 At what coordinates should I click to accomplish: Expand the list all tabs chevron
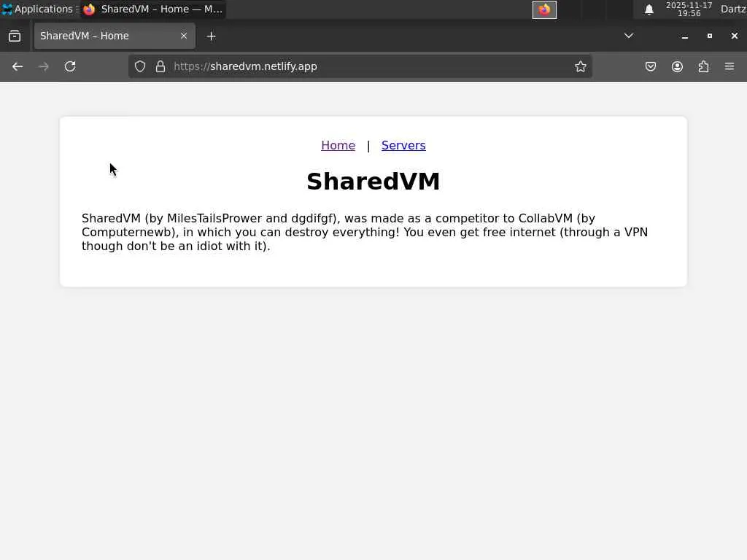(x=629, y=36)
